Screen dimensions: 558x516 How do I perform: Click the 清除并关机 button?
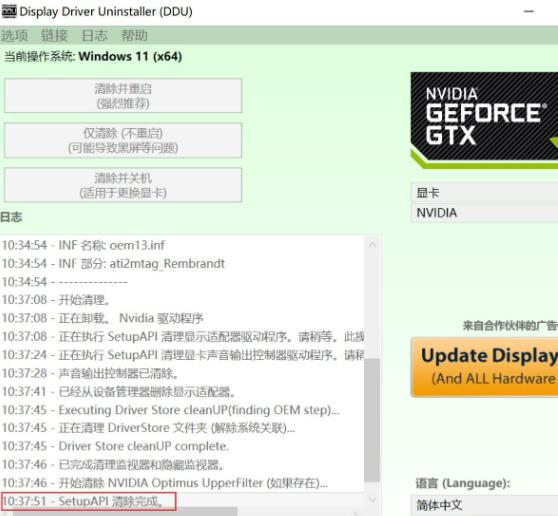(x=123, y=185)
